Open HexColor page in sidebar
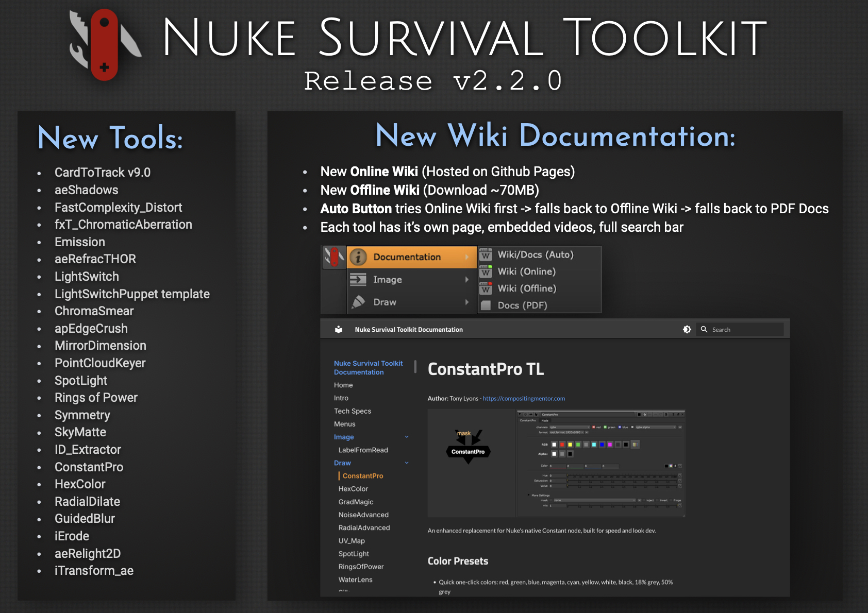The height and width of the screenshot is (613, 868). click(353, 489)
